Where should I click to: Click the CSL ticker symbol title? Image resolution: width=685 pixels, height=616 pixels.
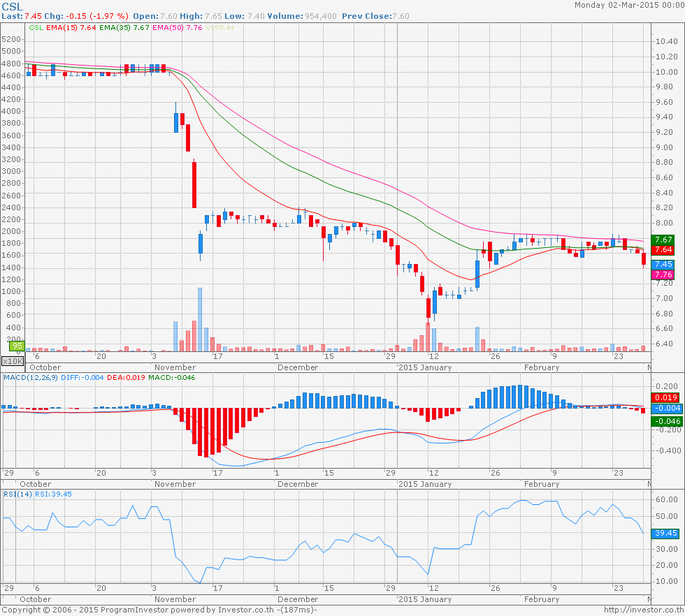click(x=13, y=6)
